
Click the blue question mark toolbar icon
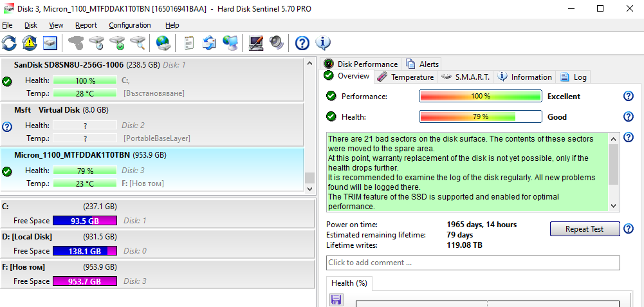[302, 43]
